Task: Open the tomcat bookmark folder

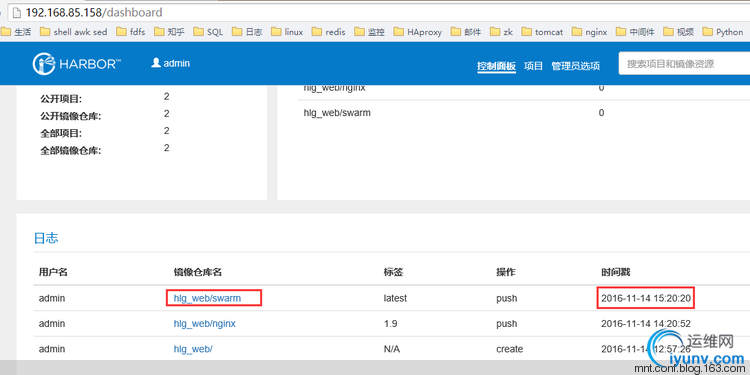Action: click(542, 32)
